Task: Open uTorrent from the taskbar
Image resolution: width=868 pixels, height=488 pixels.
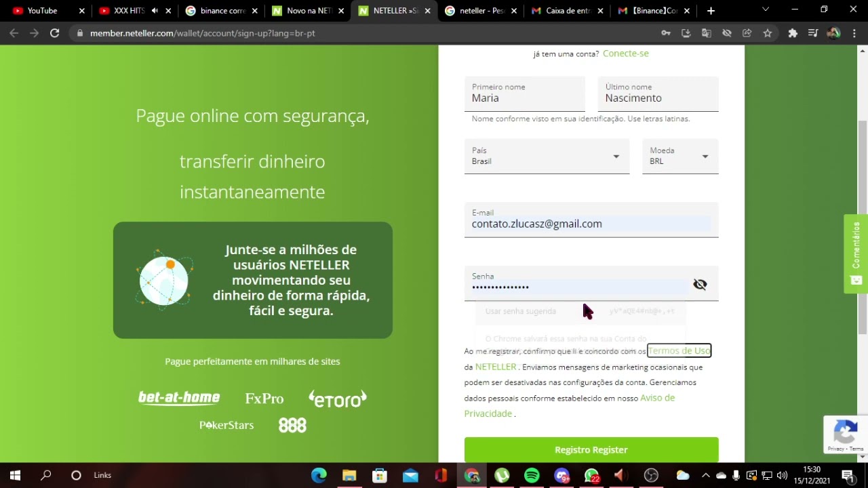Action: tap(502, 475)
